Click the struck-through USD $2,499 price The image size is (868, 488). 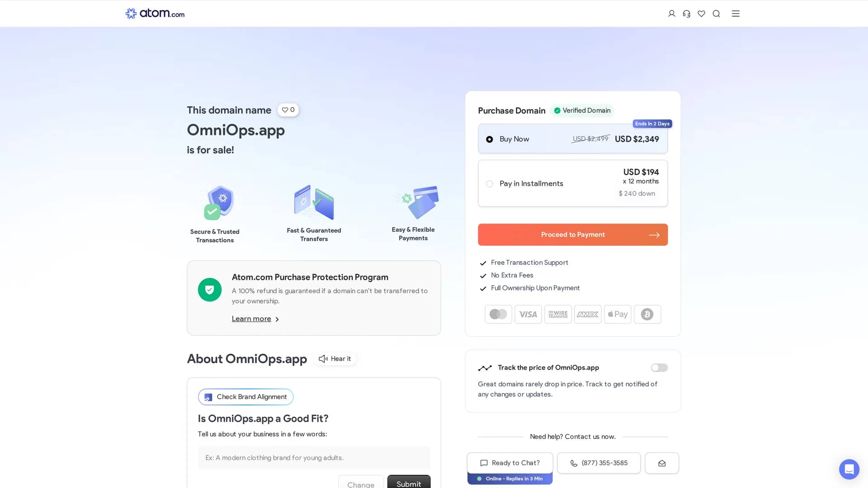[590, 139]
